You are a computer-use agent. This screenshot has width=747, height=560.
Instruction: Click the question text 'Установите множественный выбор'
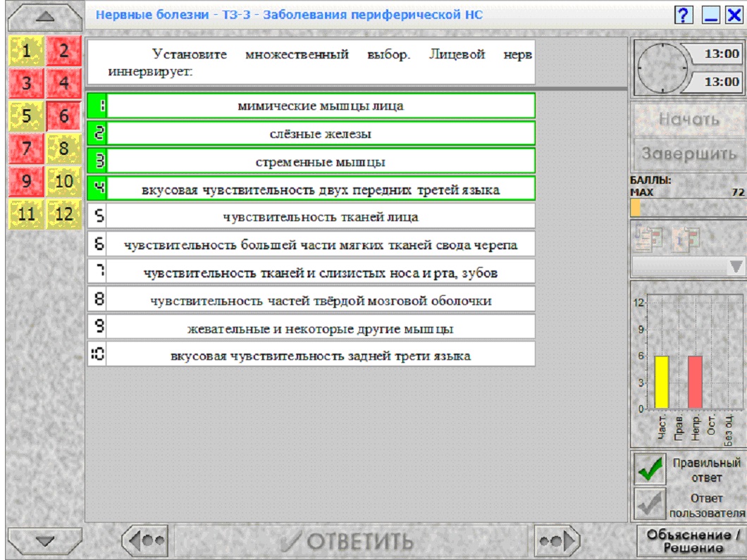click(x=281, y=54)
